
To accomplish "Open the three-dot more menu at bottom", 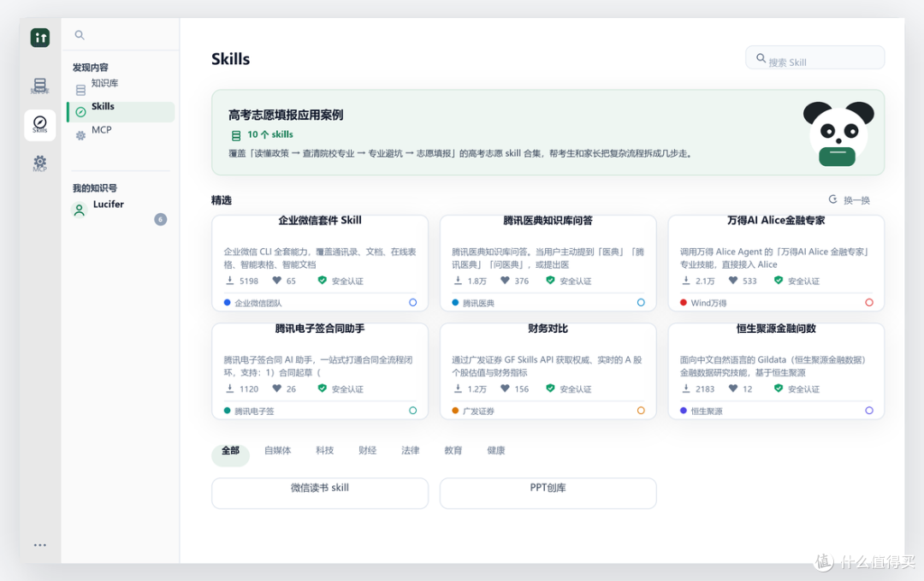I will [40, 545].
